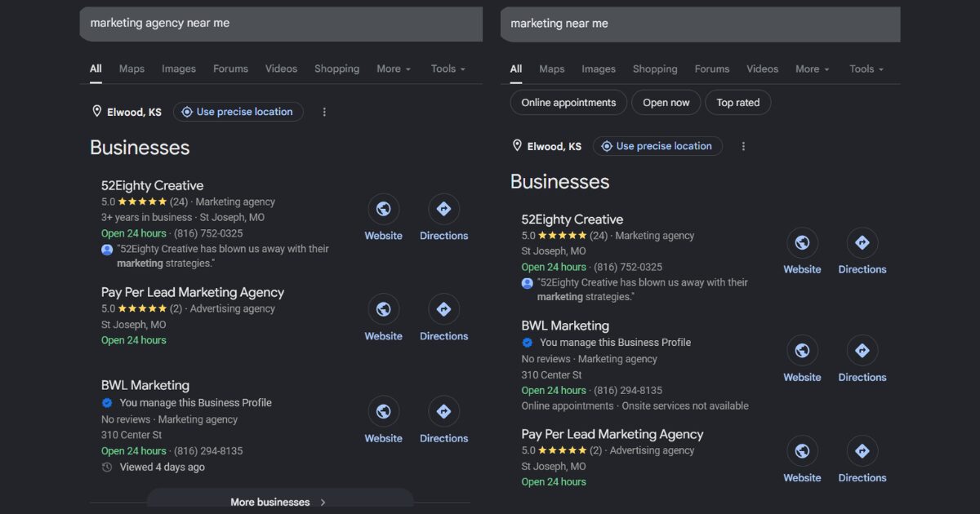This screenshot has height=514, width=980.
Task: Get Directions to BWL Marketing in left results
Action: (444, 411)
